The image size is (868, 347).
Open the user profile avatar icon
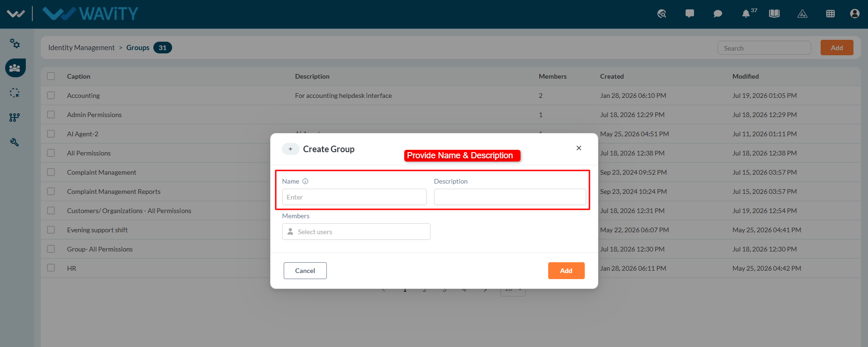pos(855,14)
